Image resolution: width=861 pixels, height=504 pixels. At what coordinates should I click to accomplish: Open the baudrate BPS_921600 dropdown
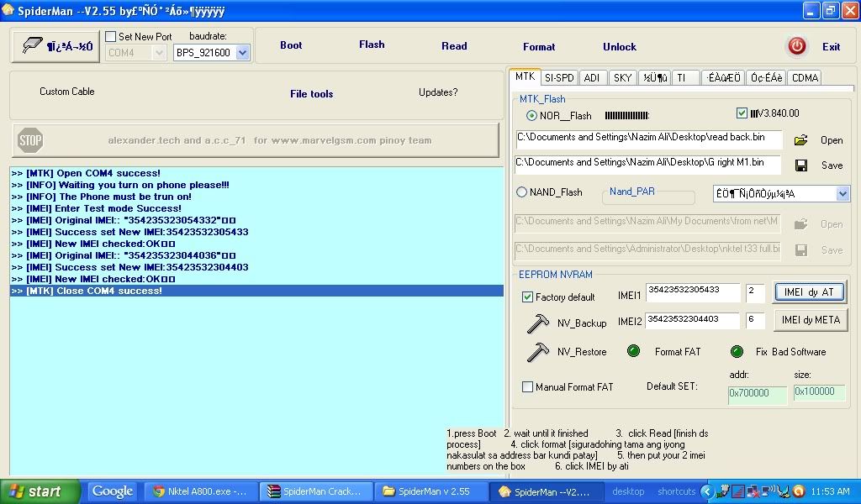tap(242, 53)
